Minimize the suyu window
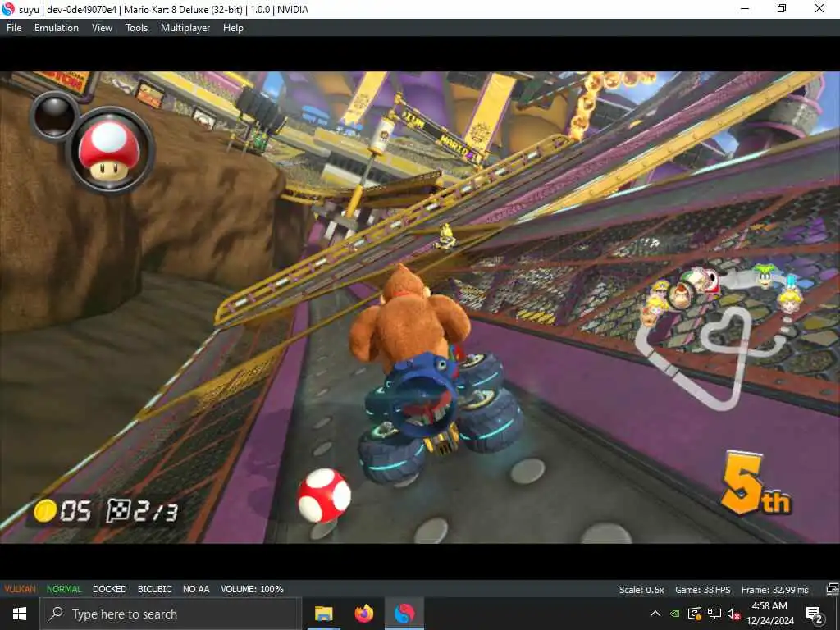Image resolution: width=840 pixels, height=630 pixels. pyautogui.click(x=745, y=9)
